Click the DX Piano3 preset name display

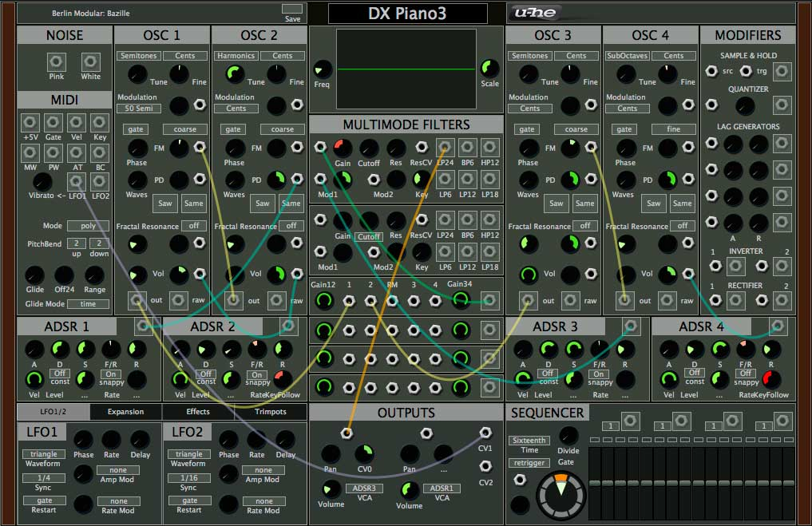[x=407, y=14]
